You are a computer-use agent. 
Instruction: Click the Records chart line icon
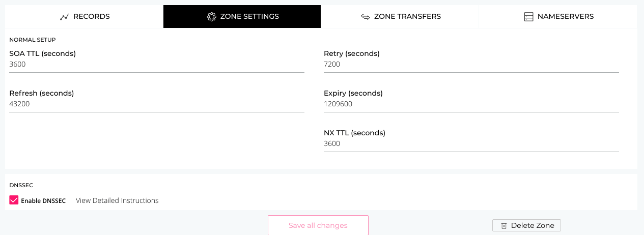64,17
